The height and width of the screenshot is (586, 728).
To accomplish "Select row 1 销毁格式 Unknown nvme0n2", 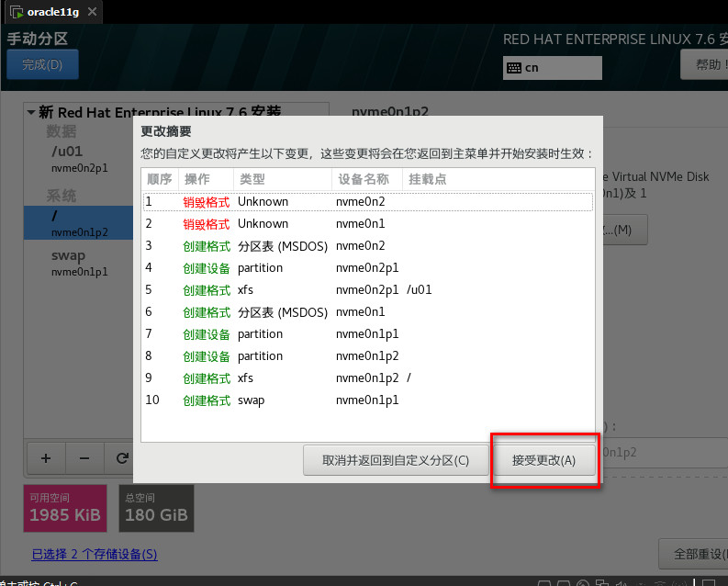I will [x=367, y=201].
